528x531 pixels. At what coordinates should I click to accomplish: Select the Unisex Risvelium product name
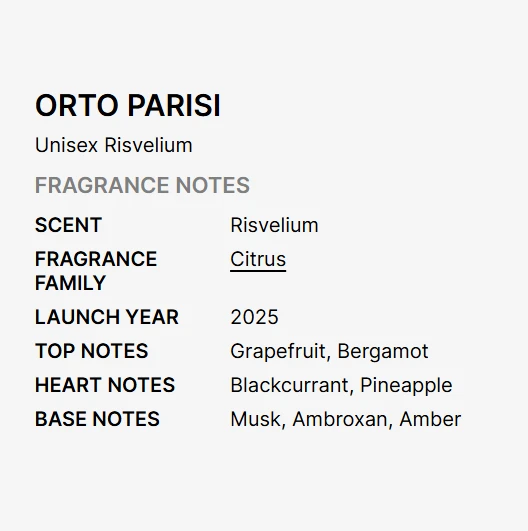114,145
